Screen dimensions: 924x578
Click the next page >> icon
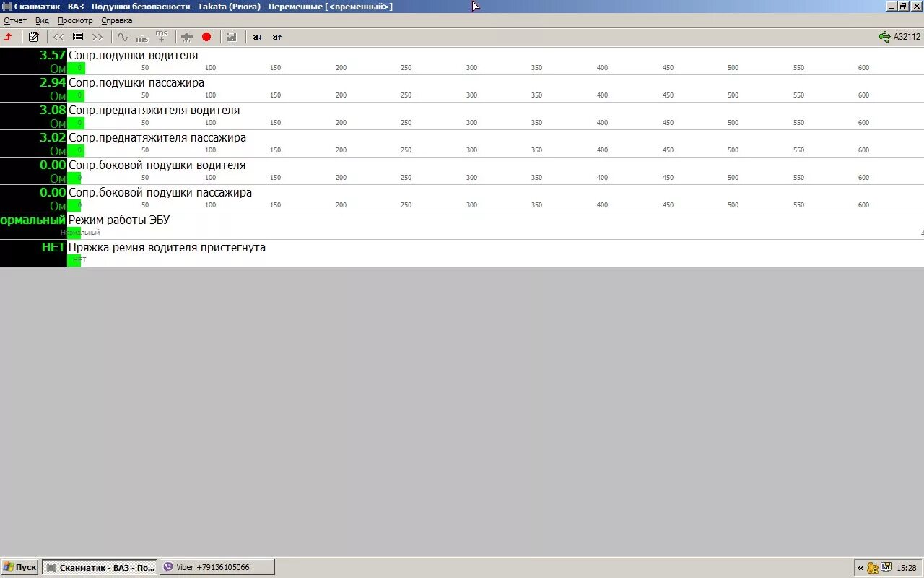[x=97, y=37]
